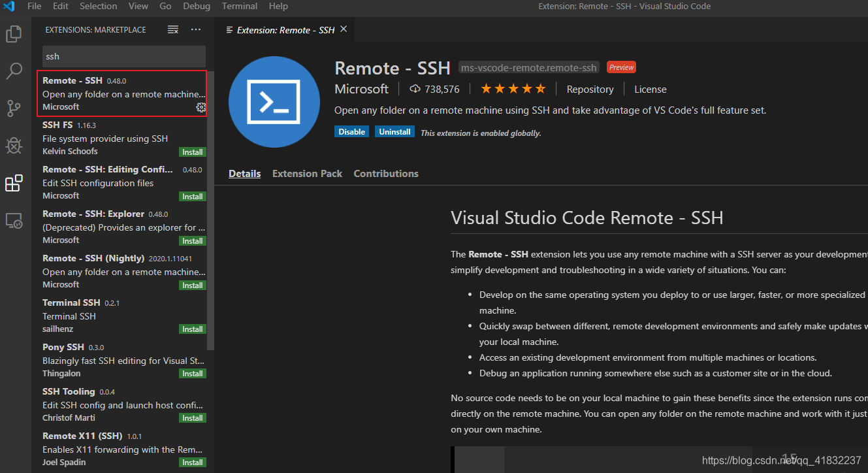Select Remote X11 (SSH) in the list

point(122,449)
